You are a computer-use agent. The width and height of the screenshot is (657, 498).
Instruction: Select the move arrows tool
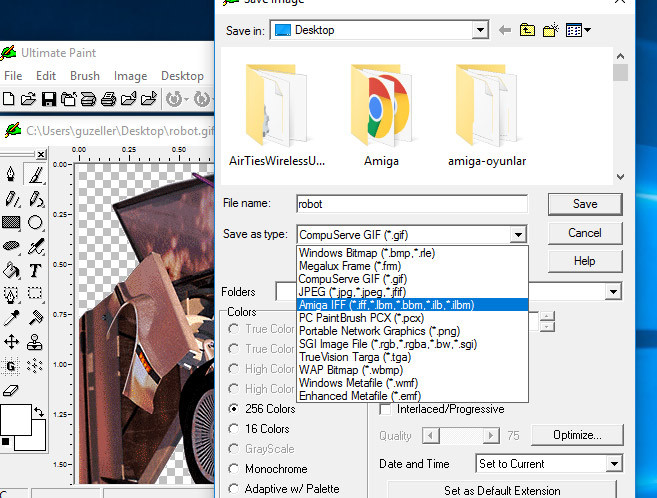coord(11,342)
